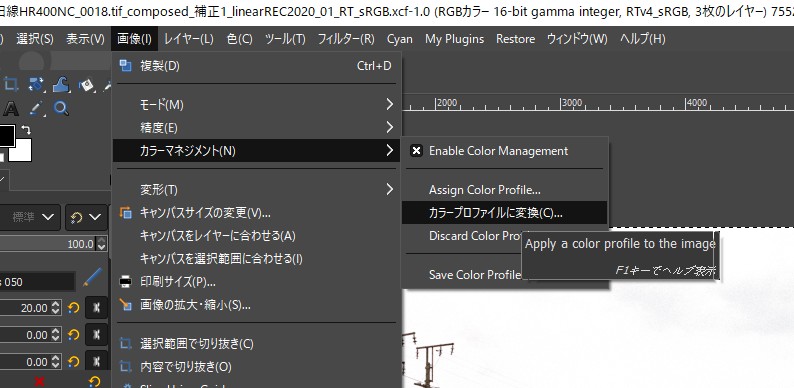794x388 pixels.
Task: Select the Warp Transform tool icon
Action: point(61,84)
